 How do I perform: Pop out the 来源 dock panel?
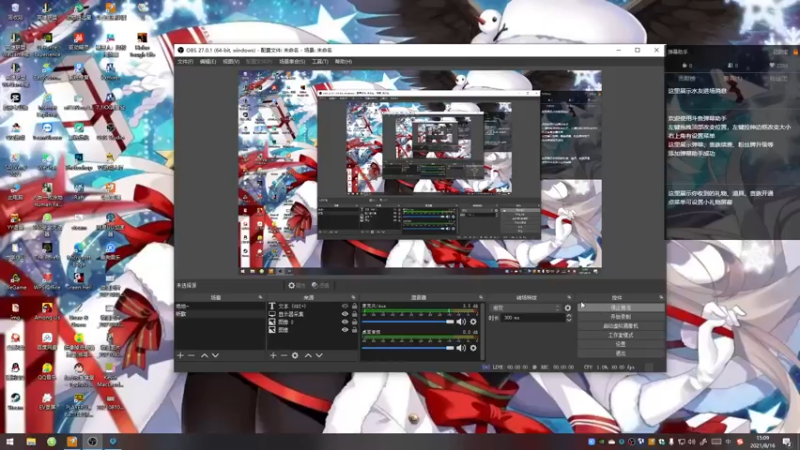click(x=353, y=297)
